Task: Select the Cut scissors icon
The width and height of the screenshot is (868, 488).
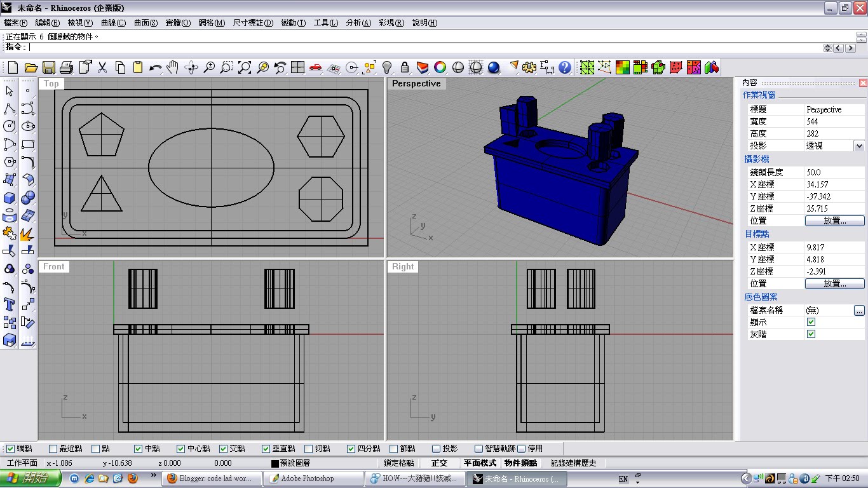Action: (x=102, y=67)
